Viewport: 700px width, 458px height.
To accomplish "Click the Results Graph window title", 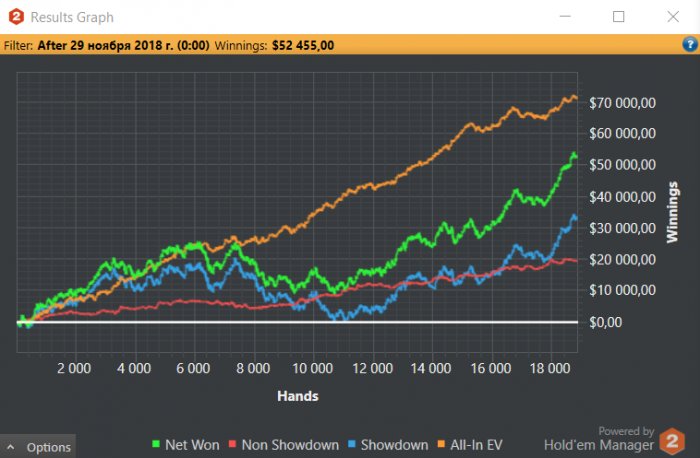I will tap(72, 17).
